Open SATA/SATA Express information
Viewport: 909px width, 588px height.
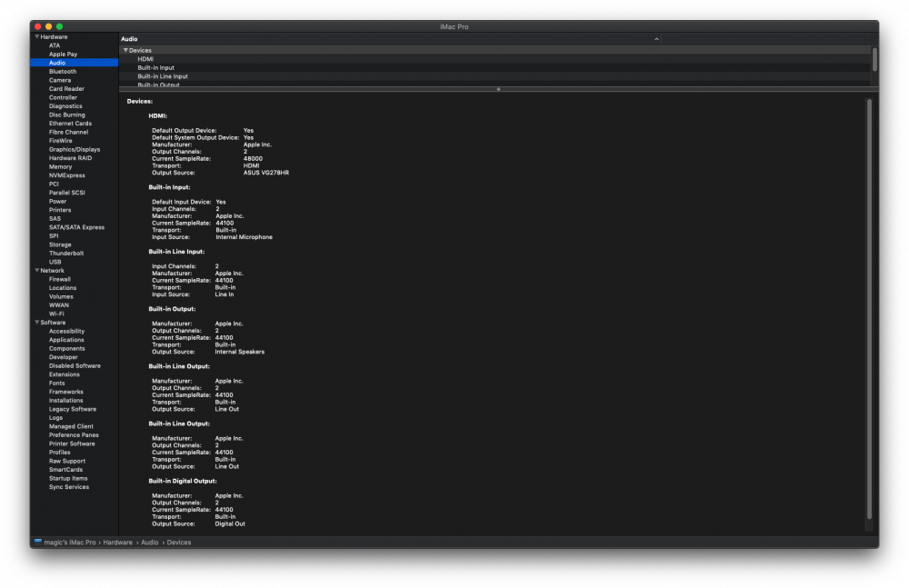pyautogui.click(x=76, y=227)
